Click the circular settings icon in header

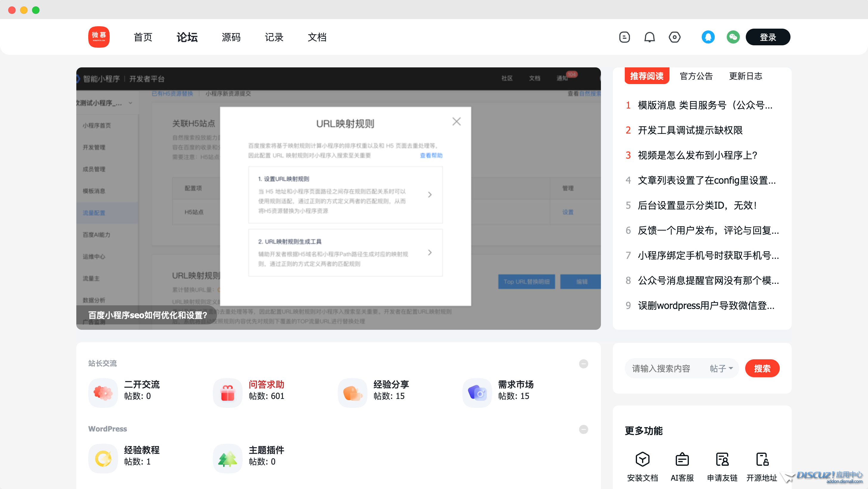[x=674, y=37]
